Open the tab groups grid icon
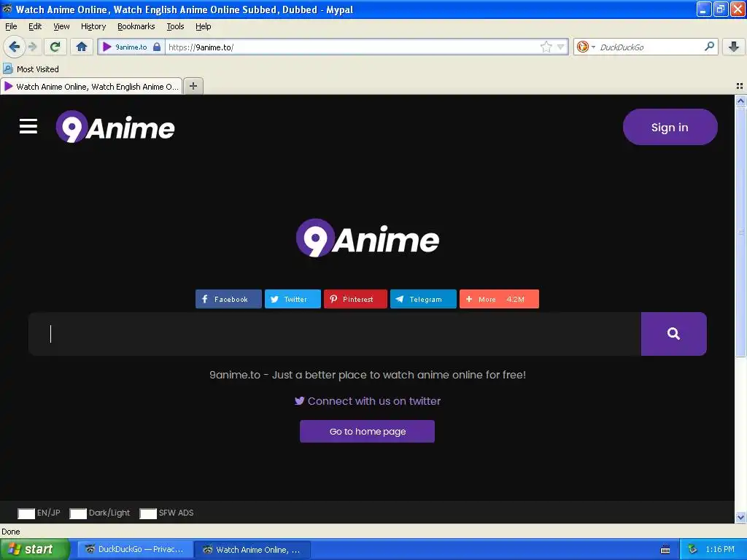 pyautogui.click(x=740, y=86)
